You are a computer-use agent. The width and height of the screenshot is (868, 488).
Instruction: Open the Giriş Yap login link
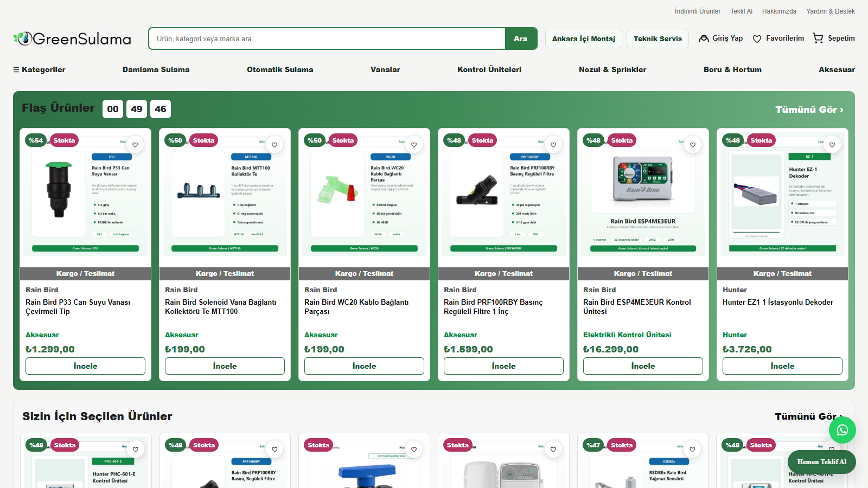pyautogui.click(x=720, y=38)
